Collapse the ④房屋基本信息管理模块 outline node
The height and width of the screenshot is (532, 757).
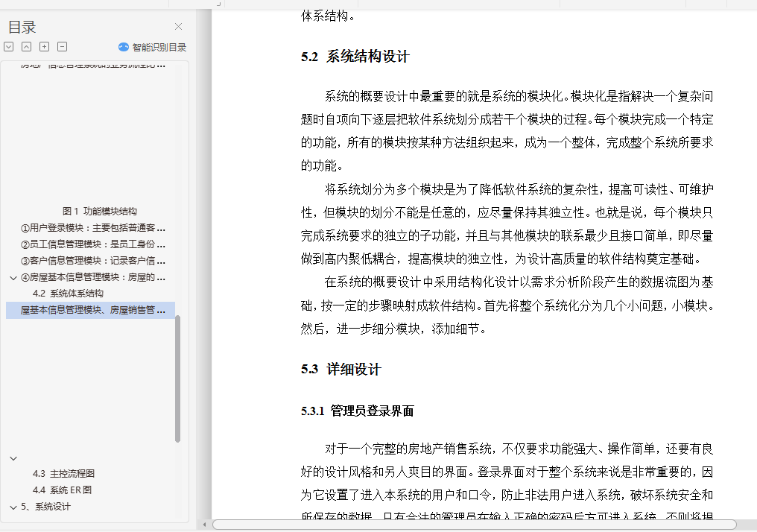pos(13,278)
